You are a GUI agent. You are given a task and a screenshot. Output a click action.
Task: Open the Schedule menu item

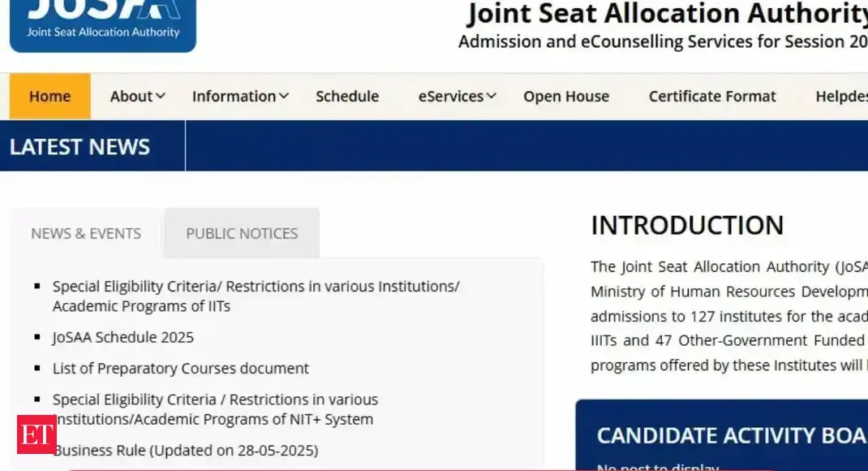(347, 97)
